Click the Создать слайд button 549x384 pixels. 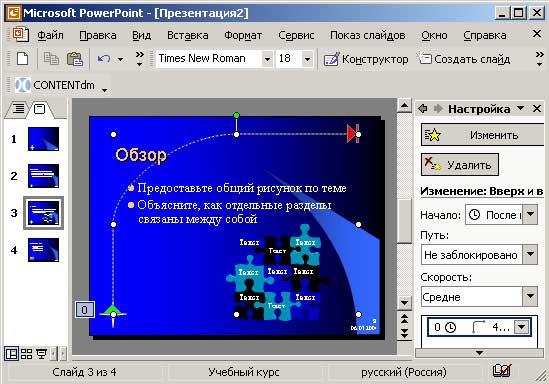point(465,59)
